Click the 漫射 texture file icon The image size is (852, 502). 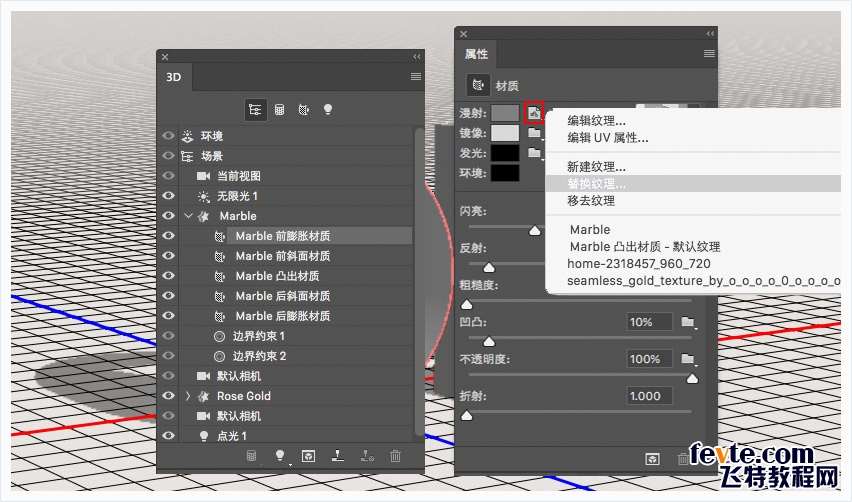(x=534, y=113)
